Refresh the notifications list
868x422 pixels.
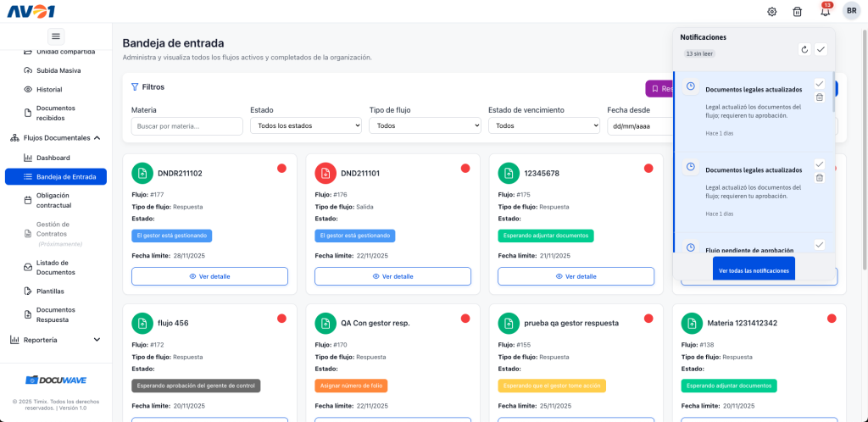tap(805, 49)
